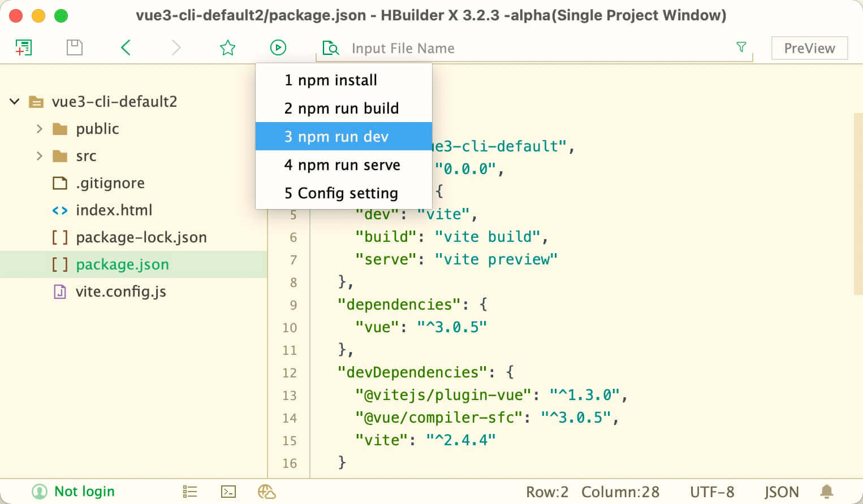Click the package-lock.json bracket icon
The width and height of the screenshot is (863, 504).
[x=60, y=237]
